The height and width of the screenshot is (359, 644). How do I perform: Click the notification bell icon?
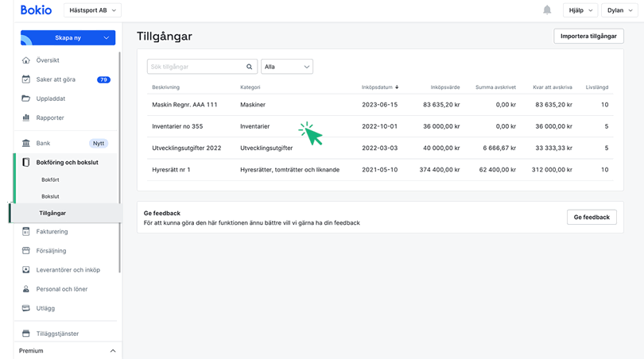547,10
